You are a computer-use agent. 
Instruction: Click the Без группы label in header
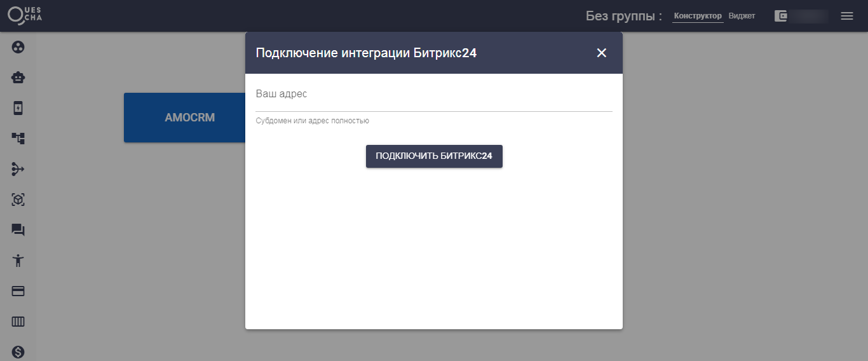pos(624,16)
